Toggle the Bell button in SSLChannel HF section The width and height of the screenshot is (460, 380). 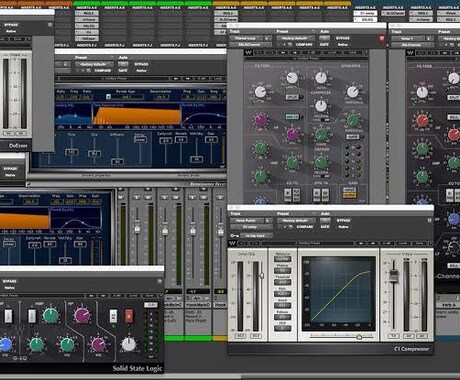pos(292,117)
